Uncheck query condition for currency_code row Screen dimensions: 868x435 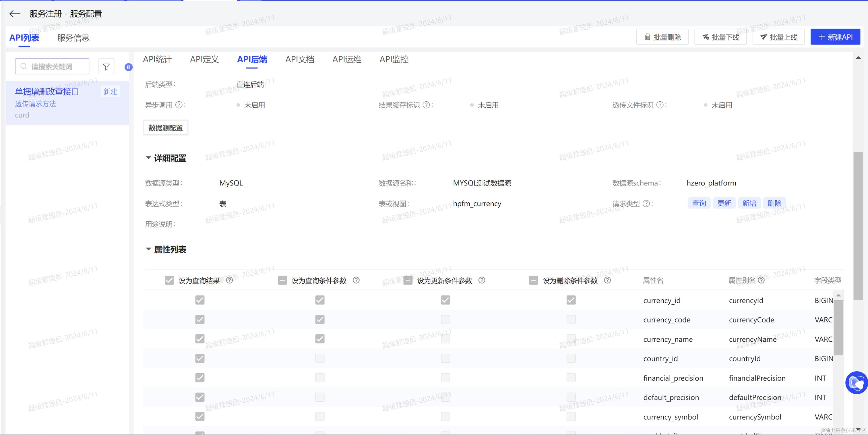point(320,319)
